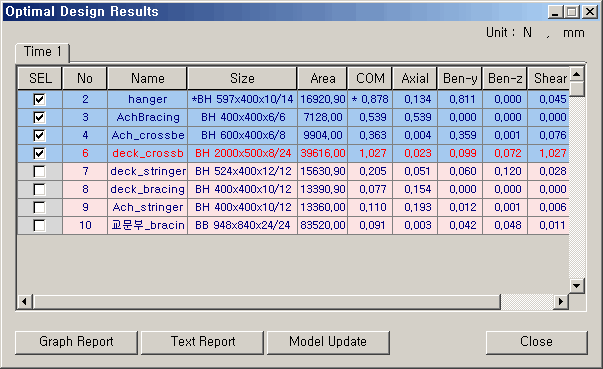
Task: Click COM value '* 0,878'
Action: click(x=370, y=100)
